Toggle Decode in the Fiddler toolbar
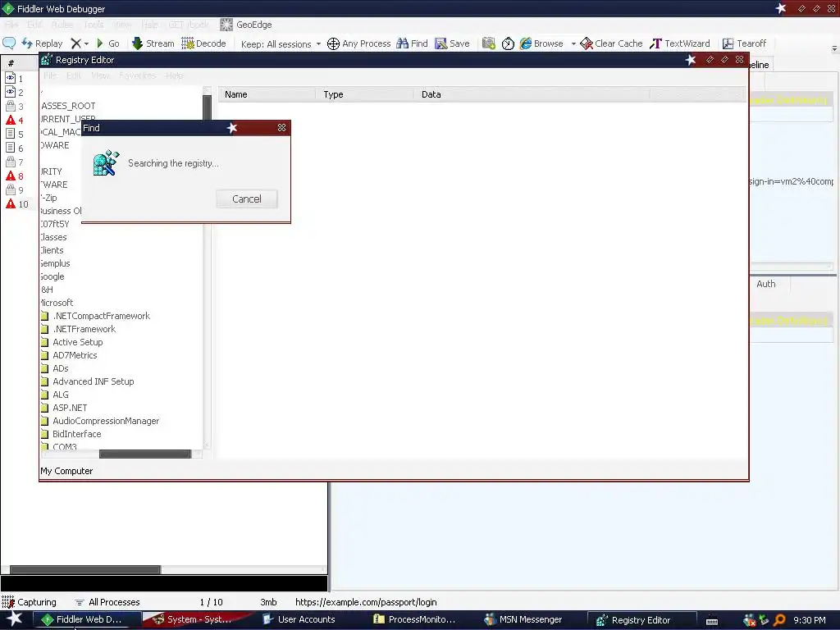Image resolution: width=840 pixels, height=630 pixels. click(203, 43)
